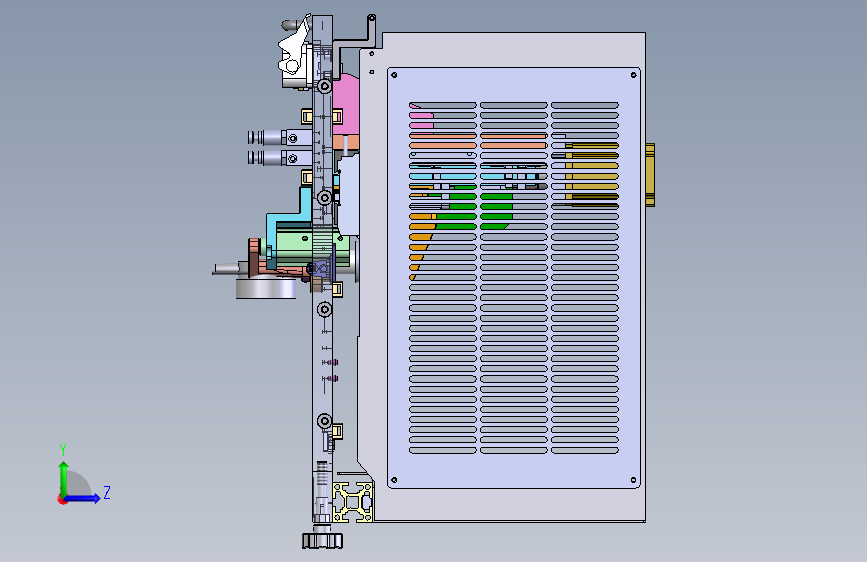
Task: Select the aluminum extrusion profile cross-section
Action: (x=353, y=502)
